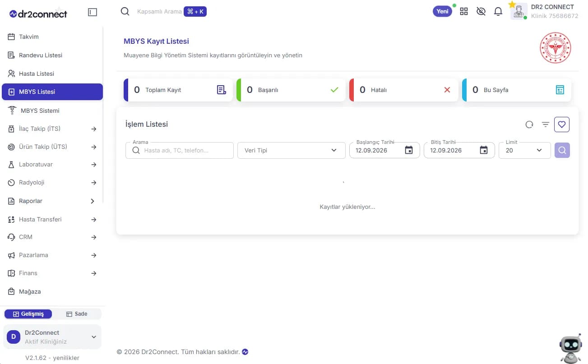
Task: Open Hasta Transferi section
Action: coord(52,219)
